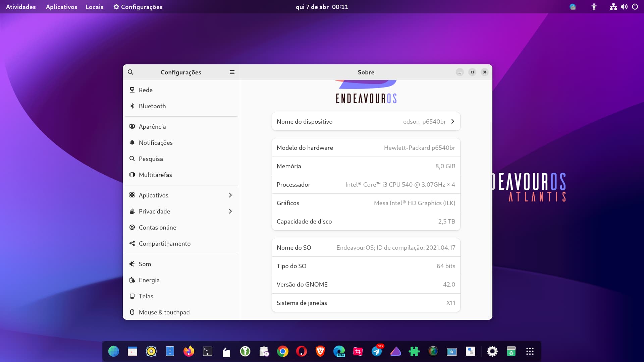Open Compartilhamento settings

(181, 243)
